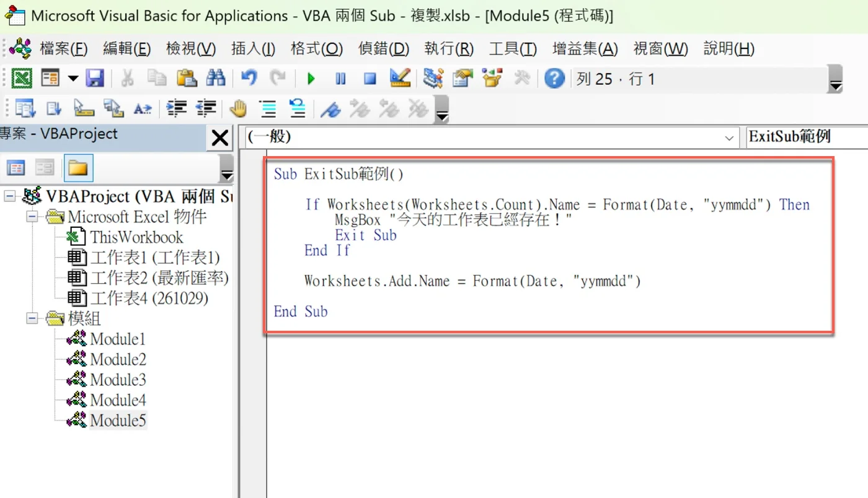Open the 插入(I) menu
The height and width of the screenshot is (498, 868).
(253, 49)
